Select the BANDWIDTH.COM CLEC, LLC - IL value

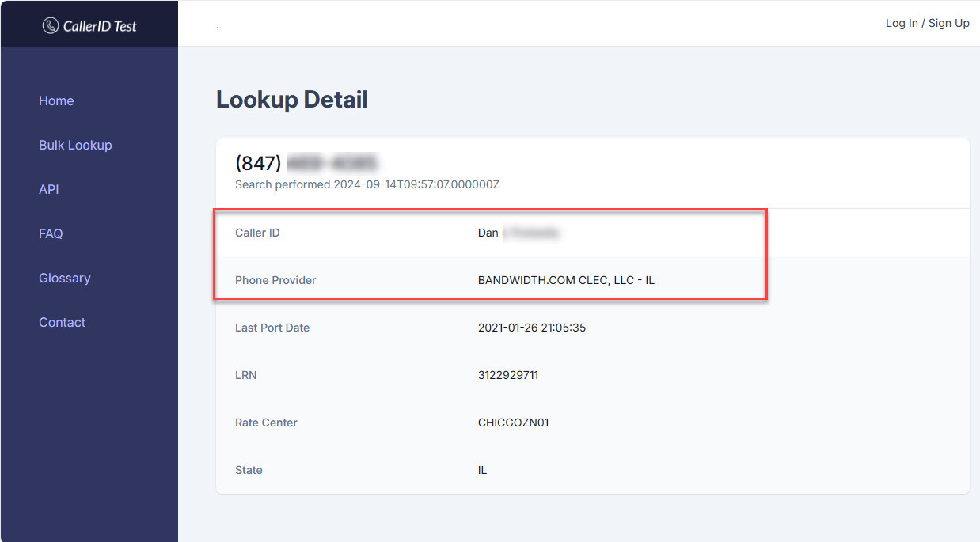pos(566,280)
